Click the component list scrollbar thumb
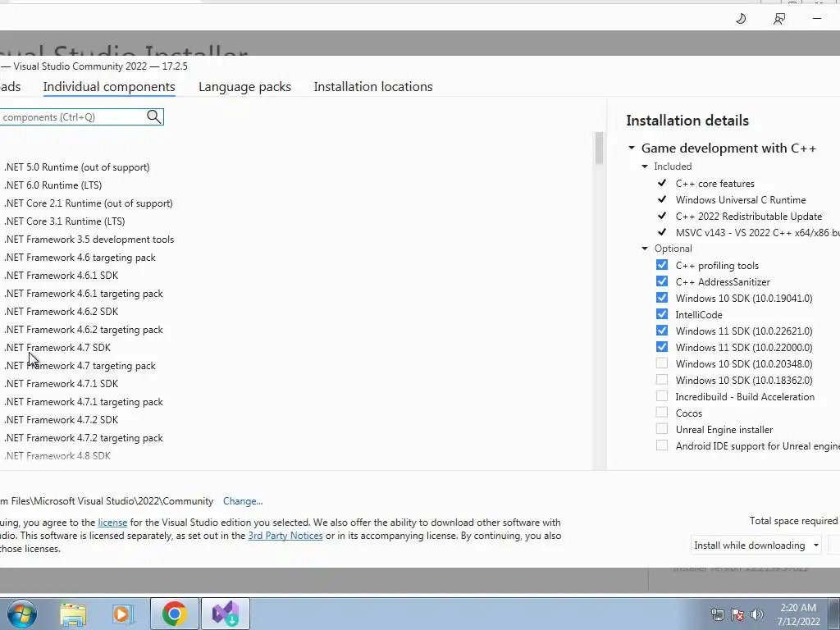 click(x=599, y=148)
